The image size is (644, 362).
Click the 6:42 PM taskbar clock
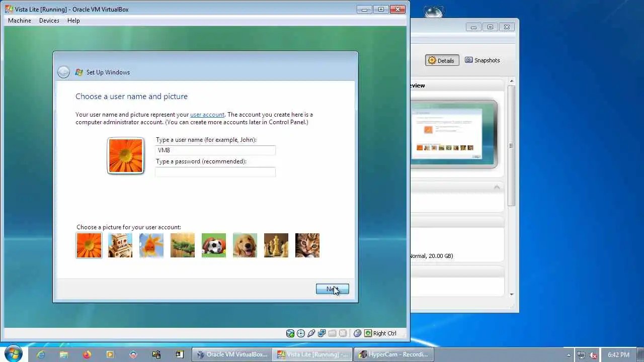click(618, 355)
